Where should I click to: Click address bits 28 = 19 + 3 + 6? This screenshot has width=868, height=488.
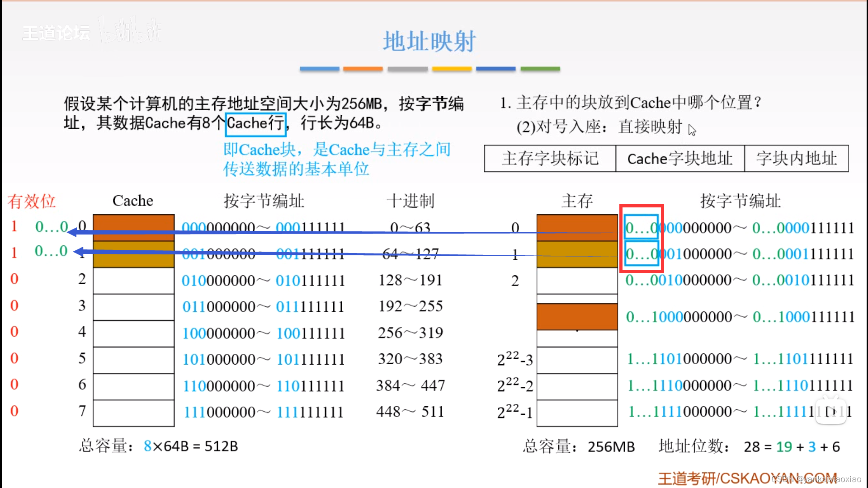pyautogui.click(x=792, y=447)
